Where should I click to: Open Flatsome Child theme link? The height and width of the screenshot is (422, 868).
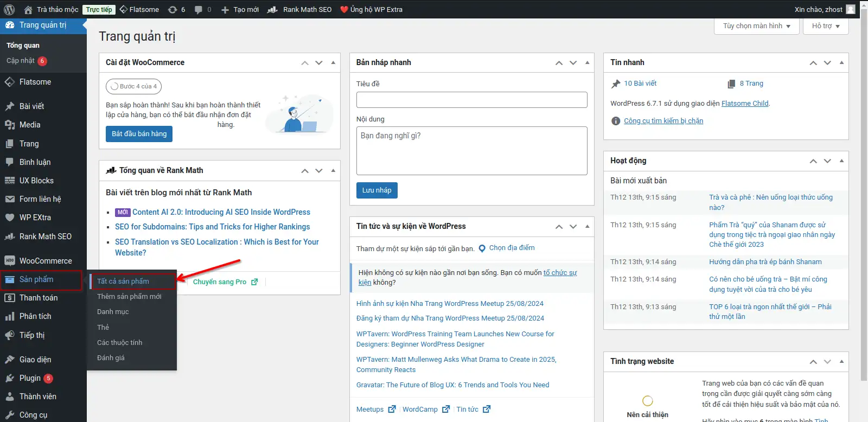point(745,104)
